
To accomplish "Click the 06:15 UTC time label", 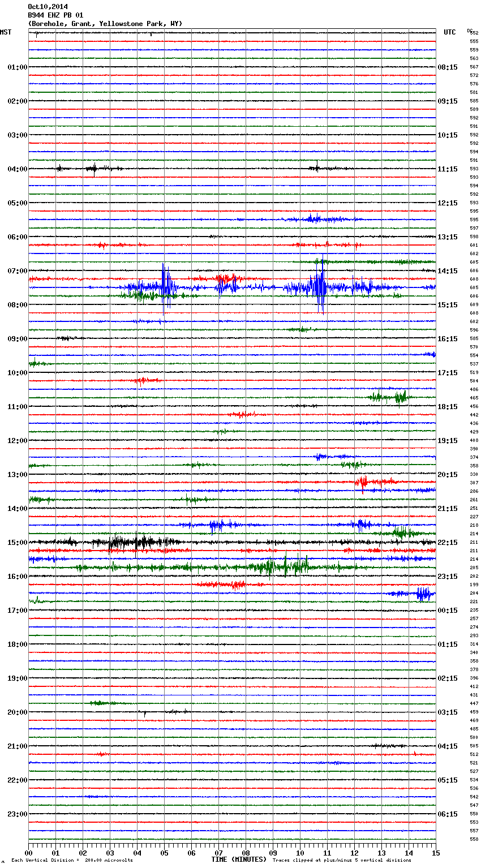I will [x=448, y=814].
